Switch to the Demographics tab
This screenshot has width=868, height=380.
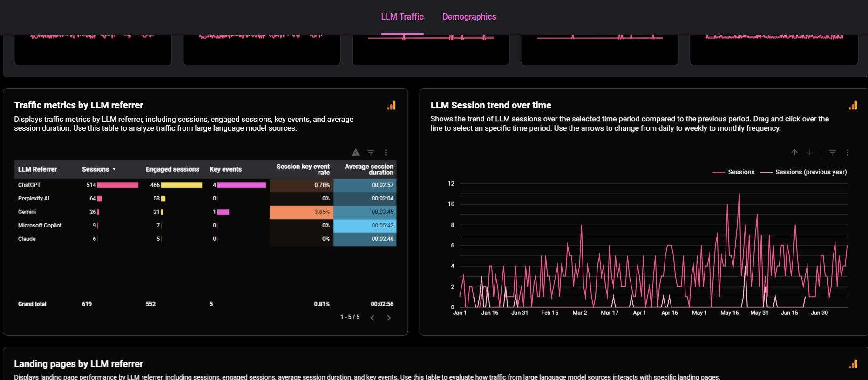469,17
